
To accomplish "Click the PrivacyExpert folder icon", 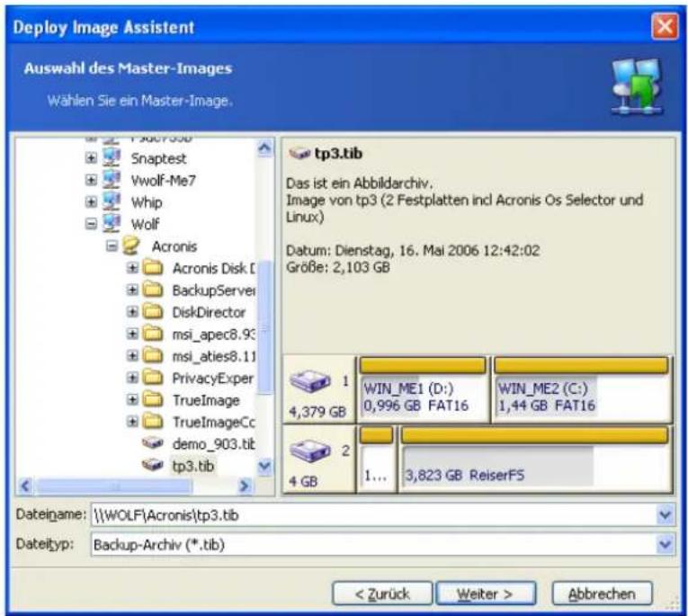I will coord(153,378).
